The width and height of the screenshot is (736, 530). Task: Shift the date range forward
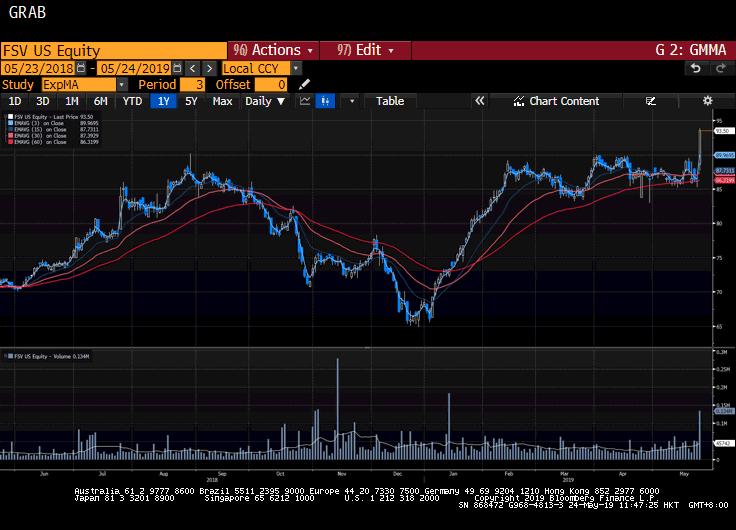[209, 69]
